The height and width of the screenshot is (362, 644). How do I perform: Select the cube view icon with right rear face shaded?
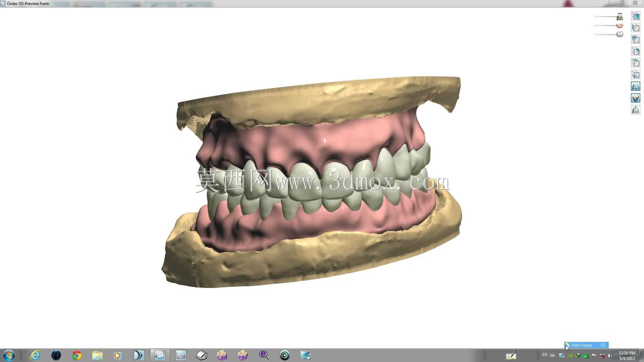point(636,51)
